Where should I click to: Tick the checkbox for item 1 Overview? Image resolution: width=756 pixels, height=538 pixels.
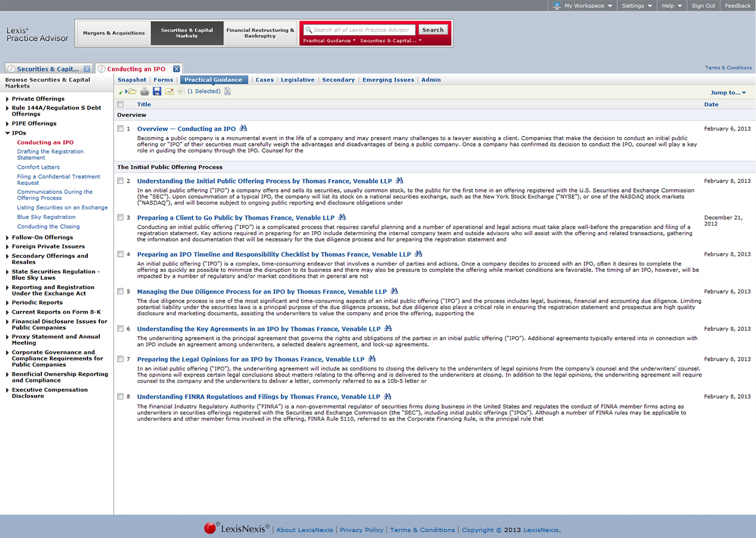[x=120, y=129]
